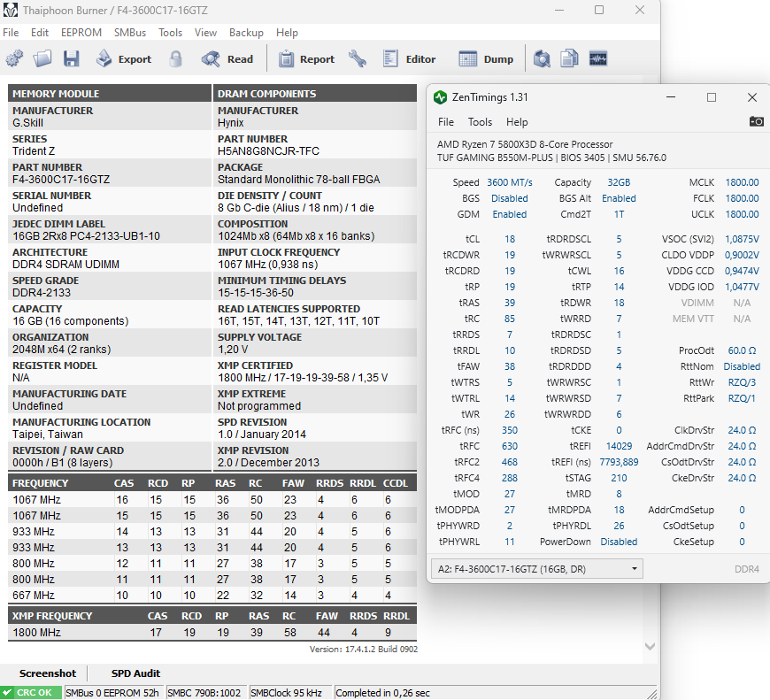Click the copy-documents toolbar icon

pyautogui.click(x=570, y=59)
